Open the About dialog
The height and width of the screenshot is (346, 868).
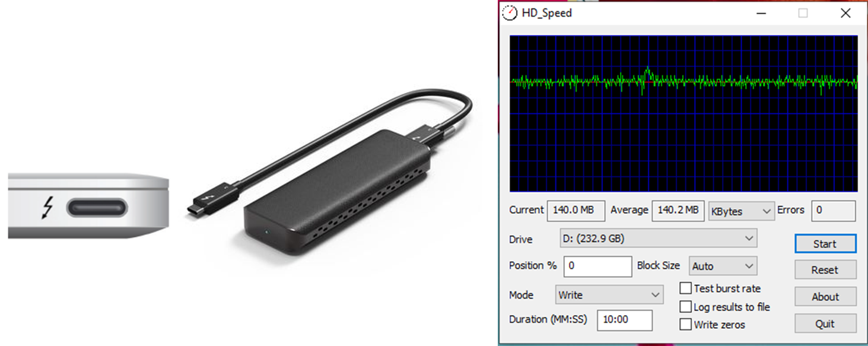[x=825, y=297]
